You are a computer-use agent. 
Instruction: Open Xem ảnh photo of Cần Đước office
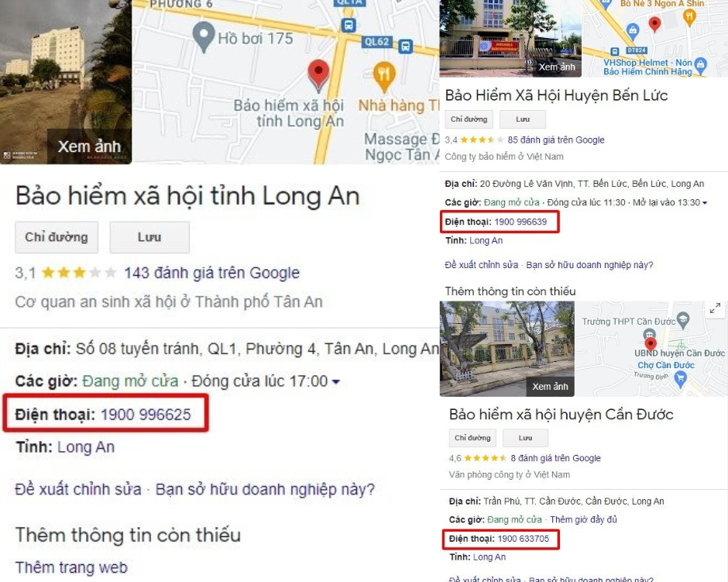click(x=550, y=387)
